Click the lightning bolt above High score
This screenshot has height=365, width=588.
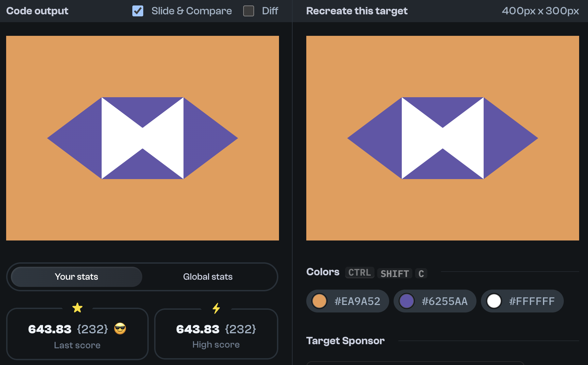click(216, 308)
